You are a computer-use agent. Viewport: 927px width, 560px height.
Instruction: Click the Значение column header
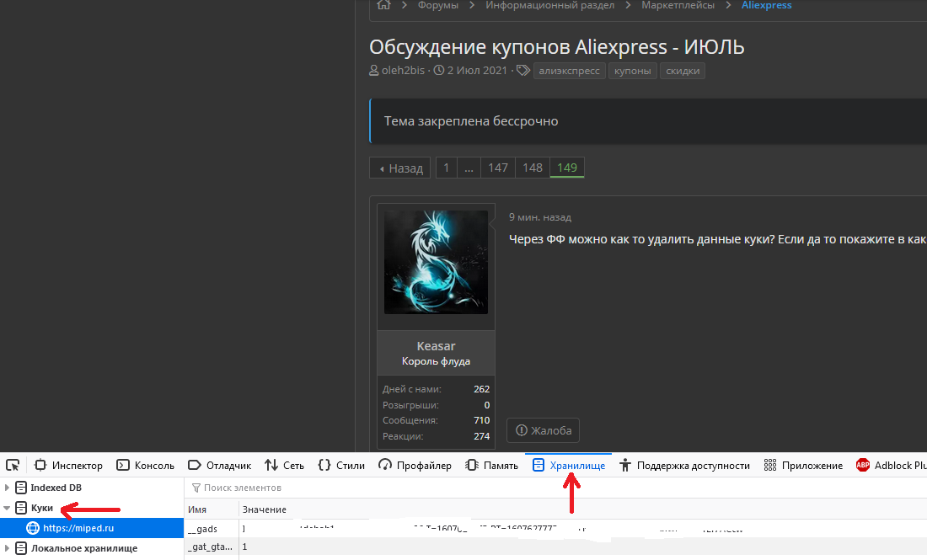click(x=582, y=509)
